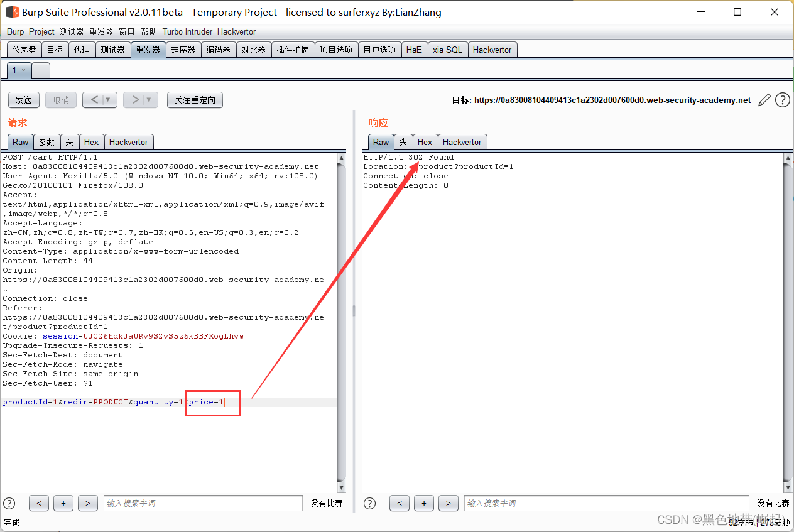Go back with the < history button
Viewport: 794px width, 532px height.
[x=94, y=100]
